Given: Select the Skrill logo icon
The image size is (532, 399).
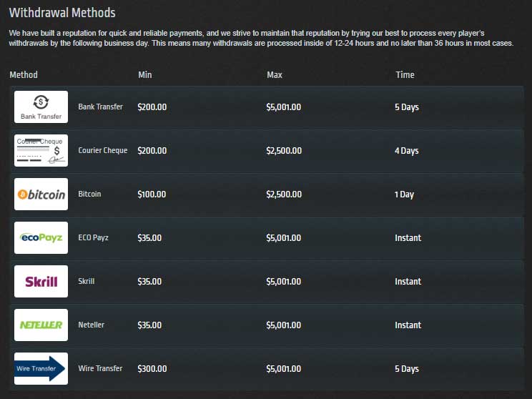Looking at the screenshot, I should pyautogui.click(x=41, y=282).
